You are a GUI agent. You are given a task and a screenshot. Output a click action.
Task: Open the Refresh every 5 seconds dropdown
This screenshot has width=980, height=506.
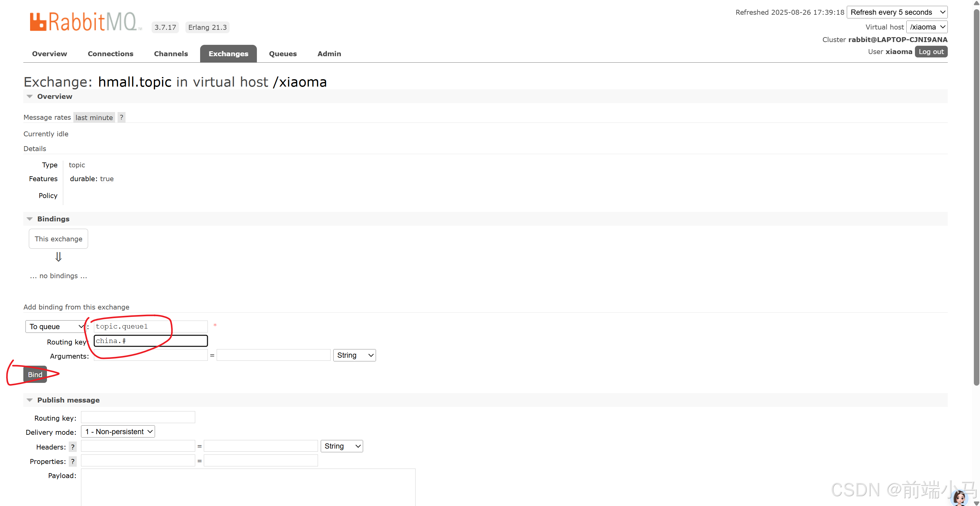click(x=897, y=12)
